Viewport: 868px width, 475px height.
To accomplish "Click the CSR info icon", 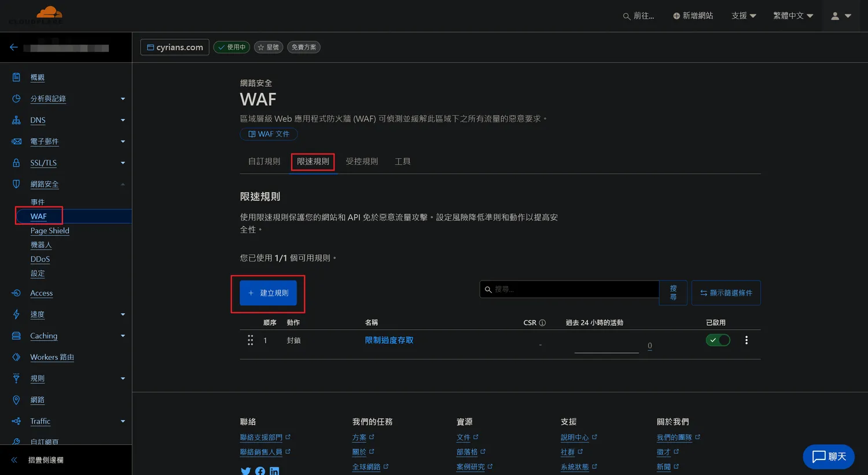I will click(x=542, y=323).
